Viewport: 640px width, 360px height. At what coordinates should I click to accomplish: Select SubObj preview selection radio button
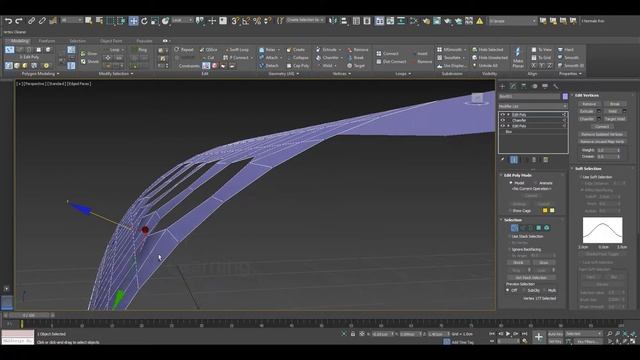(524, 290)
